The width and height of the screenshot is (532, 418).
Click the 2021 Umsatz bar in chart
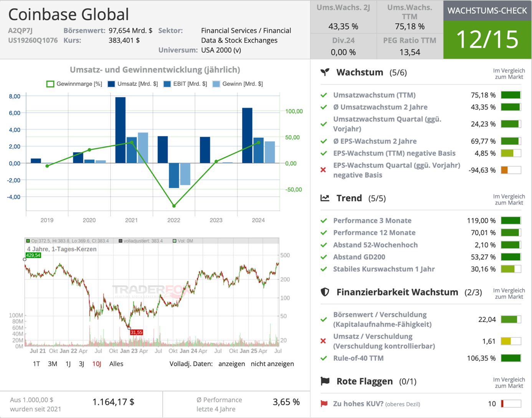[x=121, y=130]
